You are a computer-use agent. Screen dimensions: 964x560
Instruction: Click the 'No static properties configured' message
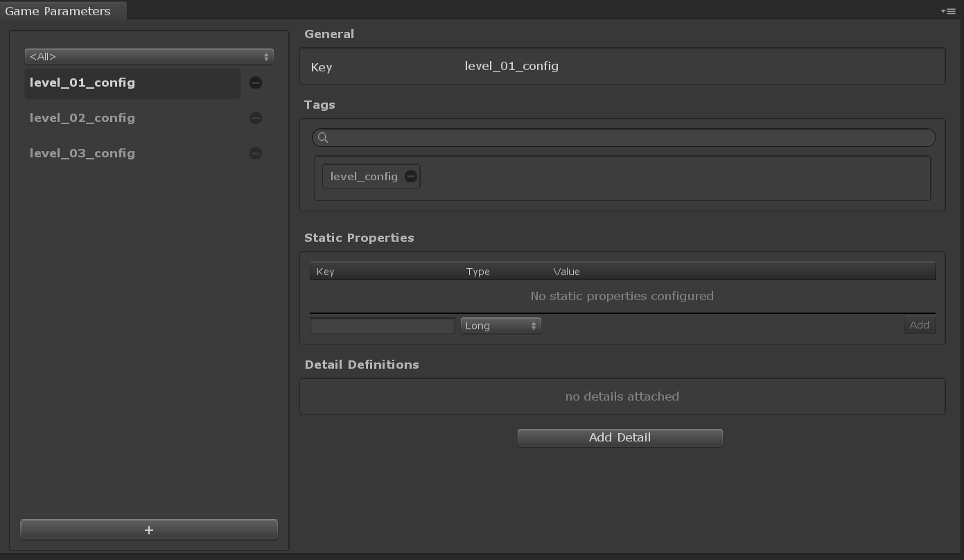(x=622, y=296)
